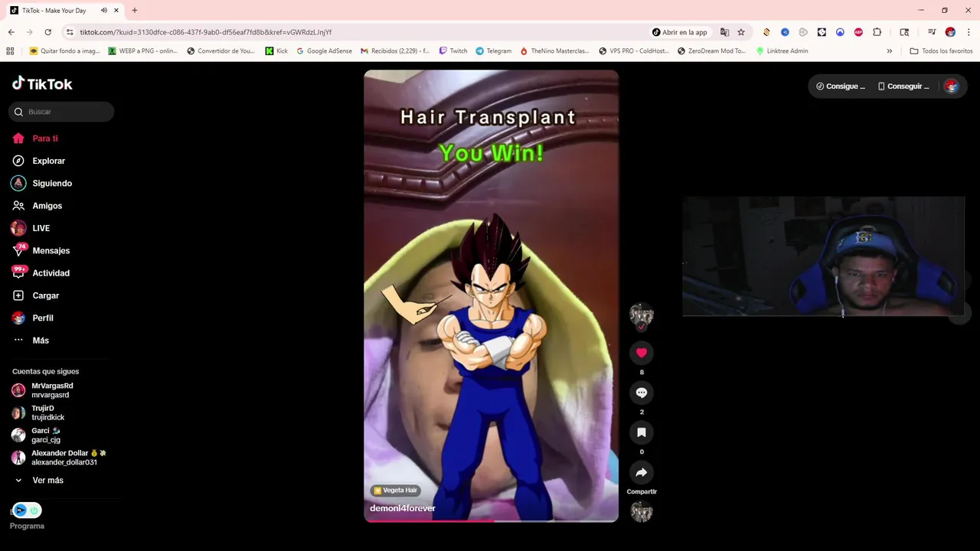980x551 pixels.
Task: Open TheNino Masterclas... bookmark
Action: [555, 51]
